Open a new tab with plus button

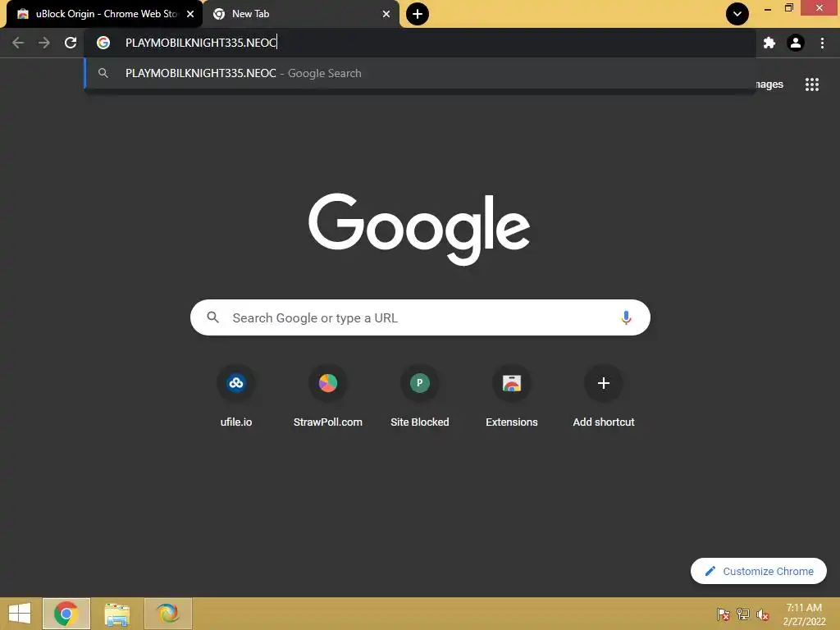(x=418, y=14)
